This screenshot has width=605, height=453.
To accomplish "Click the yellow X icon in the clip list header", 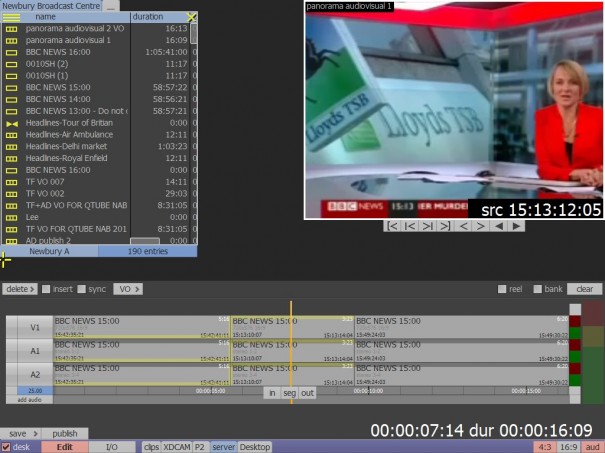I will pos(192,17).
